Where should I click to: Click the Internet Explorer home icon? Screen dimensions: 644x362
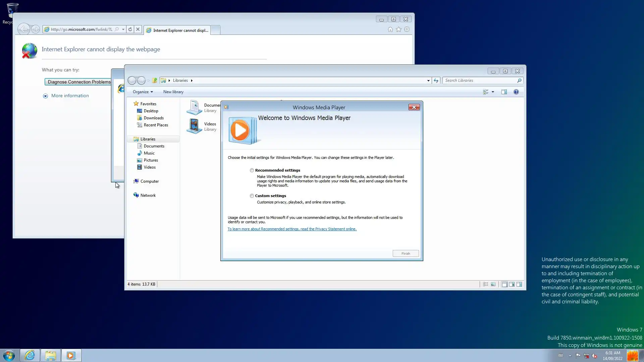click(x=390, y=29)
